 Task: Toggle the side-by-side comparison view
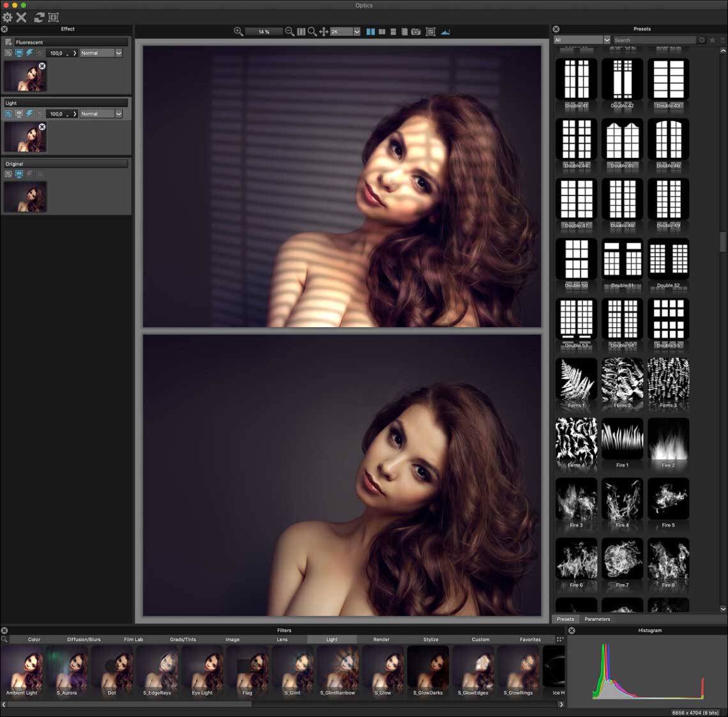tap(370, 31)
